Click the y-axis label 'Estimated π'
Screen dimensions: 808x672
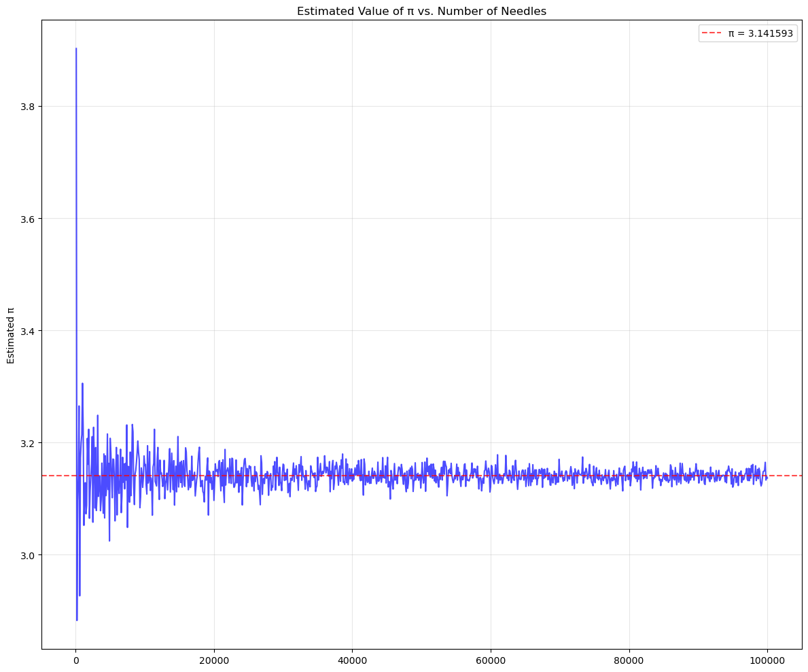[x=11, y=336]
